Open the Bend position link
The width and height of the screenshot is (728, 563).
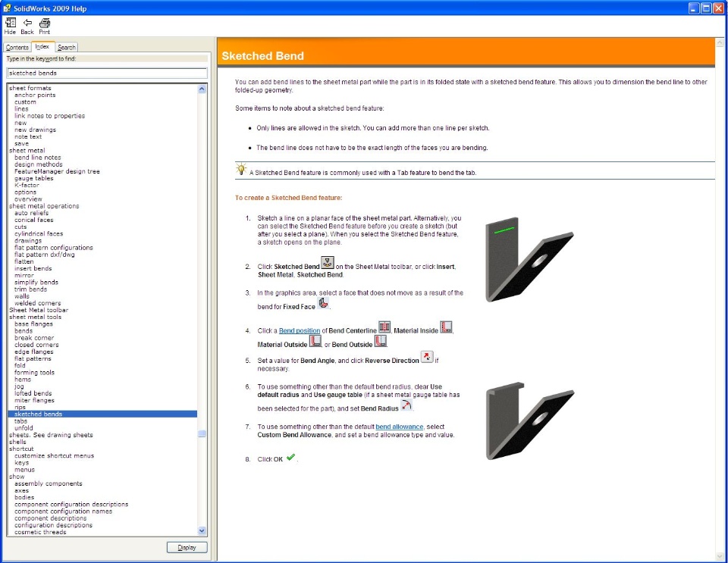click(300, 330)
